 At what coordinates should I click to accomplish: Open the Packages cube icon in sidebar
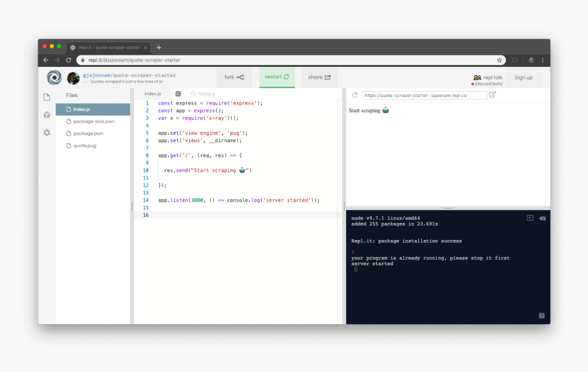pos(46,115)
